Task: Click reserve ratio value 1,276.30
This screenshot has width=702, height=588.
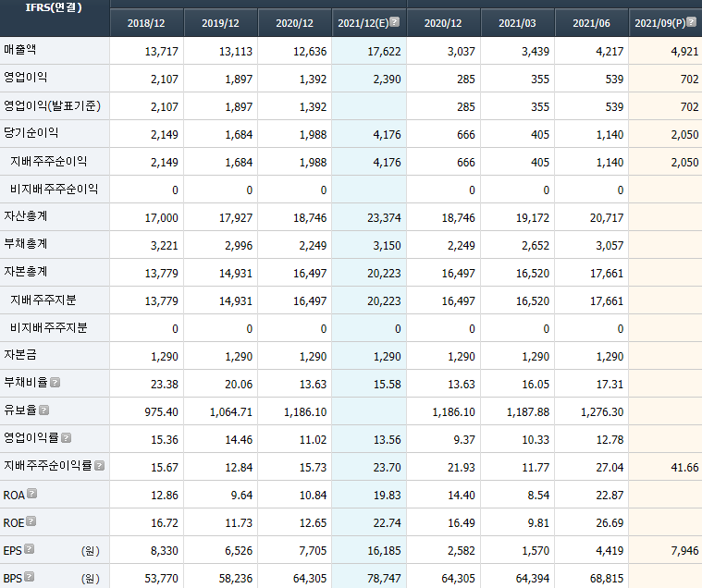Action: [602, 412]
